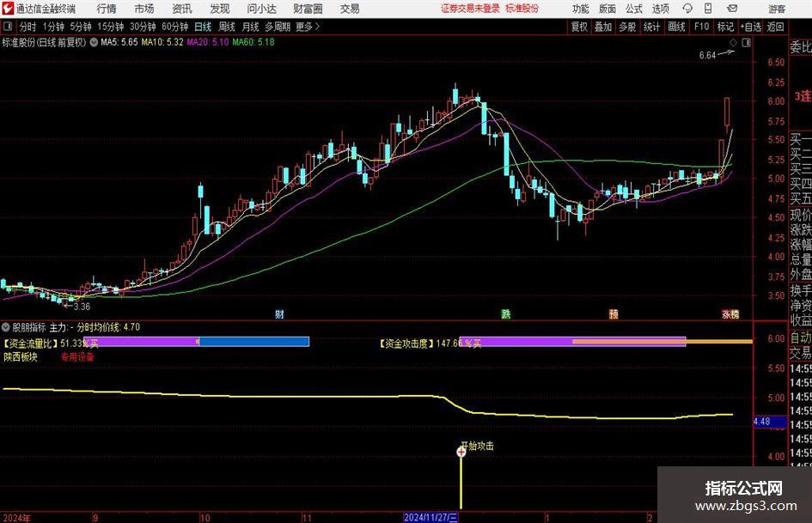Click the 开始攻击 plus signal marker
The image size is (812, 523).
click(x=461, y=452)
